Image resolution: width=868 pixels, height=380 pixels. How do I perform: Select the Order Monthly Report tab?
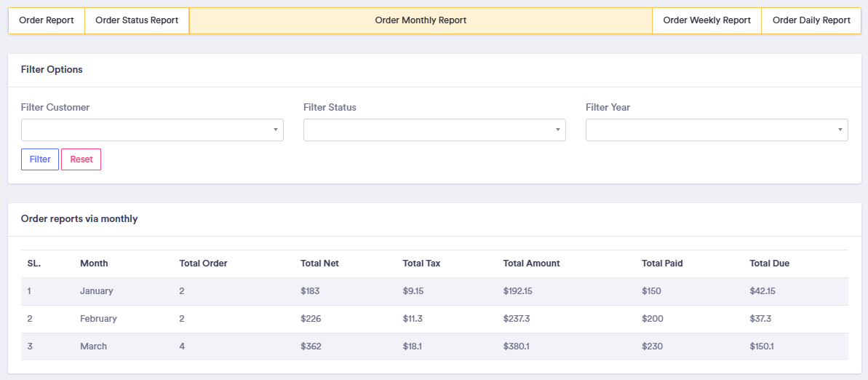point(421,20)
